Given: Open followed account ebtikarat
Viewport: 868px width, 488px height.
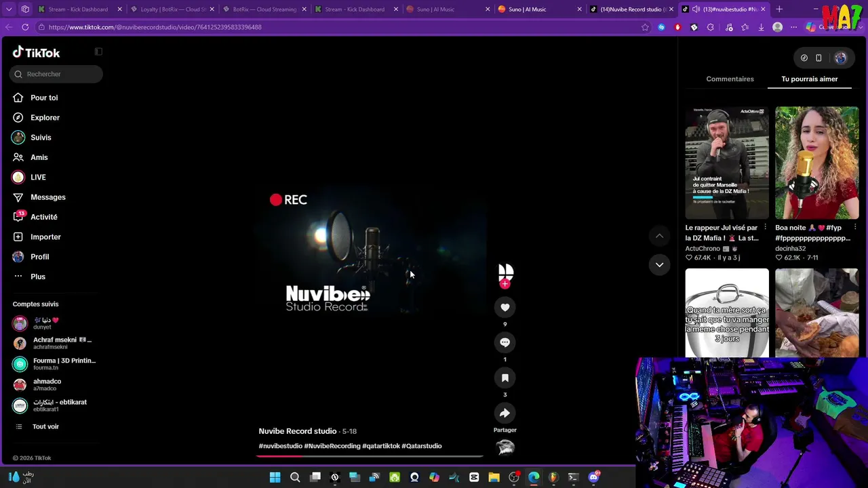Looking at the screenshot, I should coord(56,405).
